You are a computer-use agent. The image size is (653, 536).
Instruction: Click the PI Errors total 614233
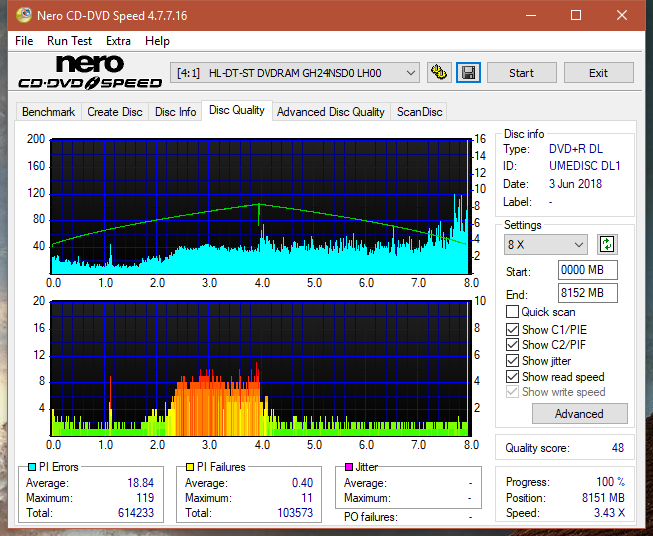pos(136,512)
